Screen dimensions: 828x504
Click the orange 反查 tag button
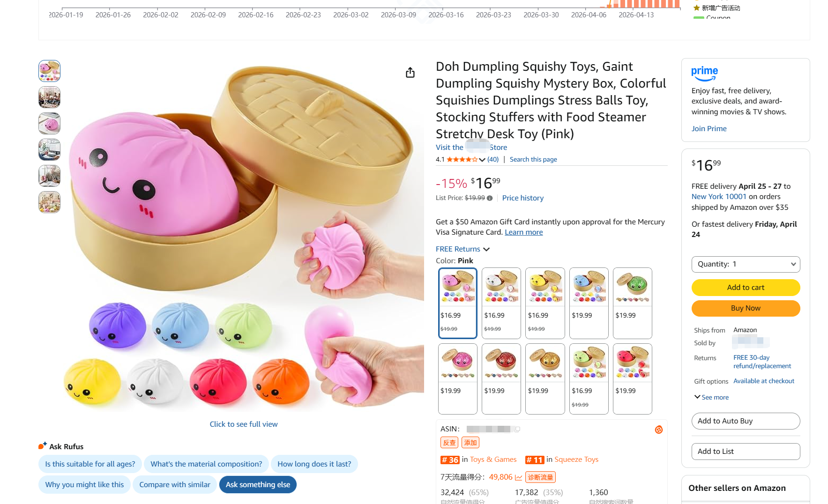(449, 443)
